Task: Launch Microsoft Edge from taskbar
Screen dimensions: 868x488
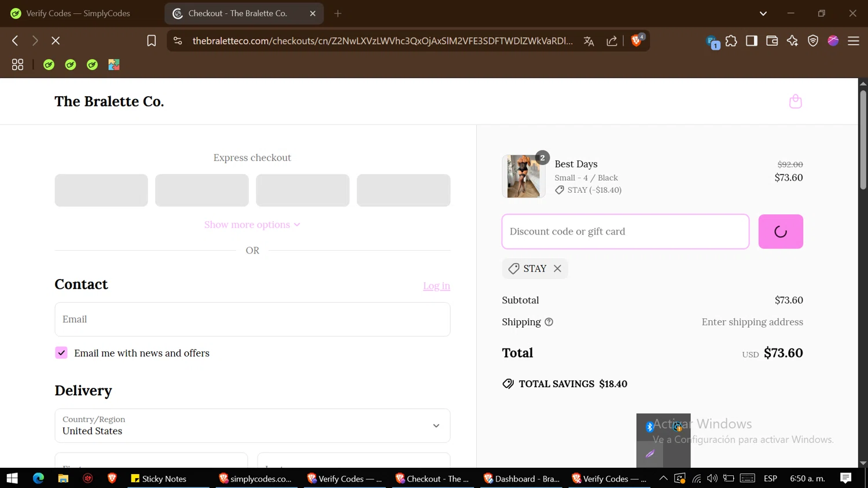Action: click(38, 478)
